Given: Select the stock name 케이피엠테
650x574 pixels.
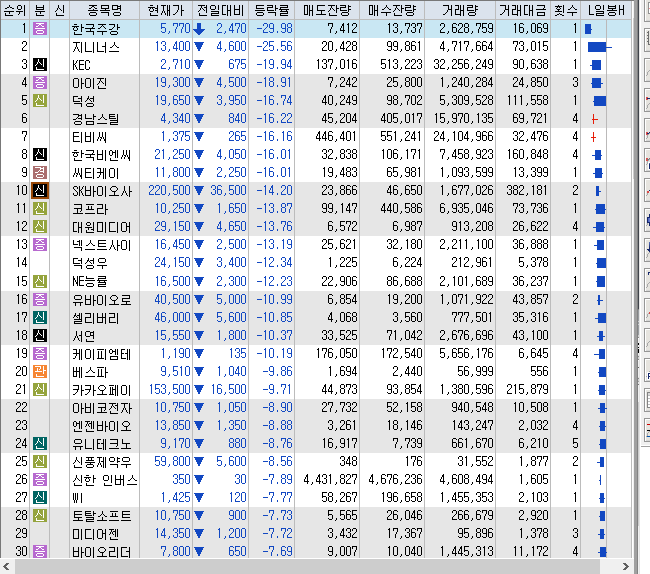Looking at the screenshot, I should tap(102, 354).
